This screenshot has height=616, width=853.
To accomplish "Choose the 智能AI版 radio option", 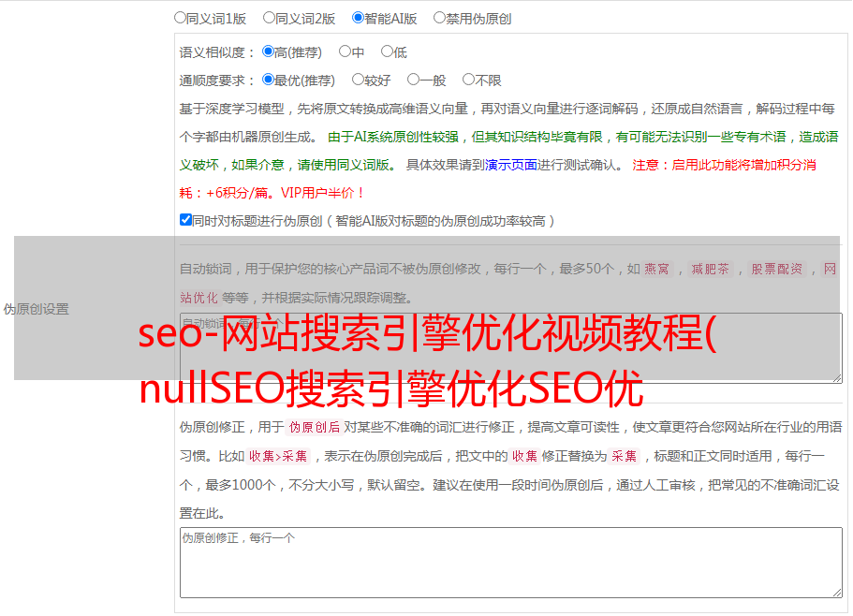I will pyautogui.click(x=358, y=18).
